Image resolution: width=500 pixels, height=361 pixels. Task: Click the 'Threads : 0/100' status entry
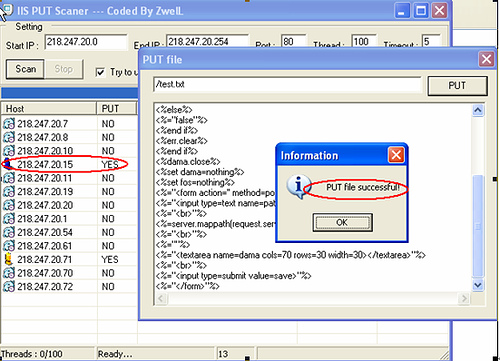tap(32, 354)
